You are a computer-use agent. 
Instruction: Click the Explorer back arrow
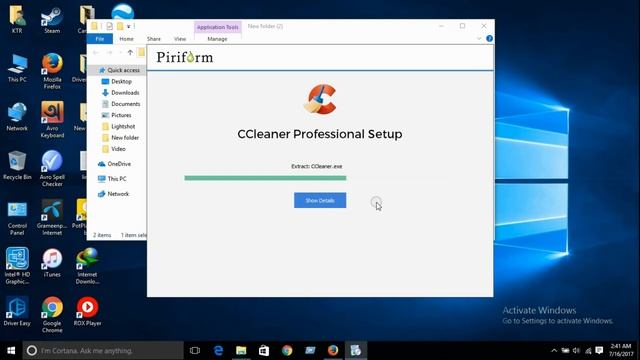click(x=96, y=52)
